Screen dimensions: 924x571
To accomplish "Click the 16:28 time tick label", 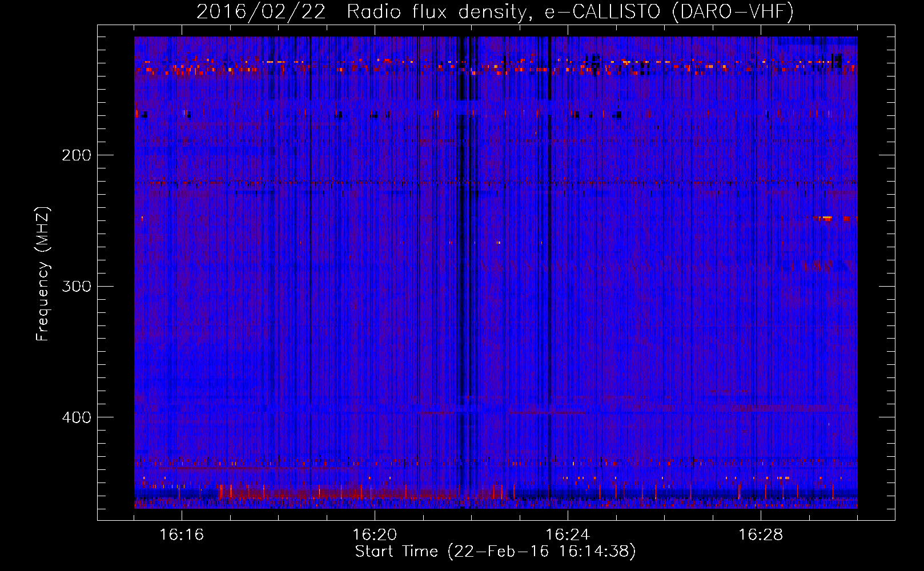I will (x=761, y=534).
